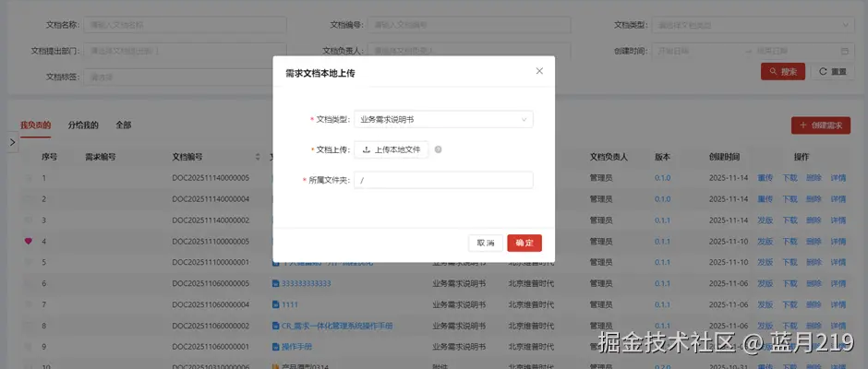Click the 文档负责人 column header
The height and width of the screenshot is (369, 868).
point(609,157)
